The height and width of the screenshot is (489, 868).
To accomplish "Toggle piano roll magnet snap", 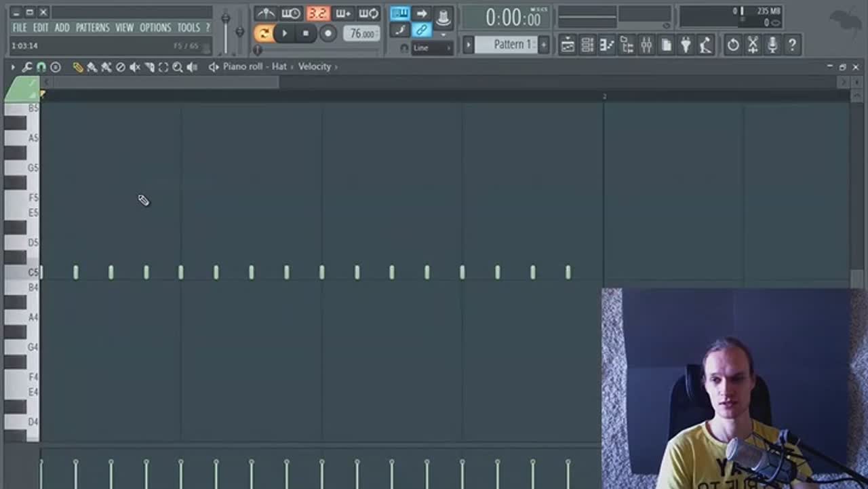I will 41,67.
